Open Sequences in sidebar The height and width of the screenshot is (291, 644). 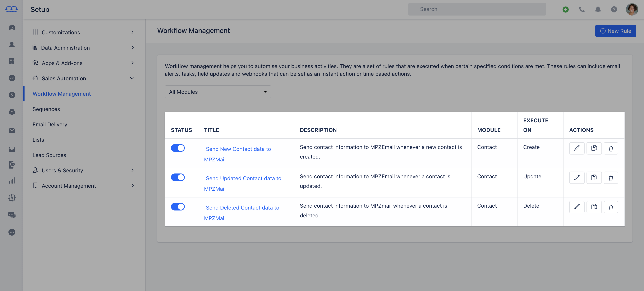46,109
